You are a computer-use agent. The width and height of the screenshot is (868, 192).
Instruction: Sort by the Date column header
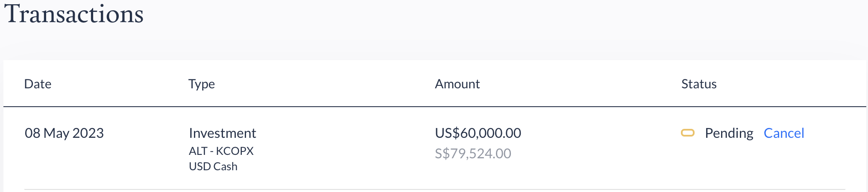coord(38,84)
